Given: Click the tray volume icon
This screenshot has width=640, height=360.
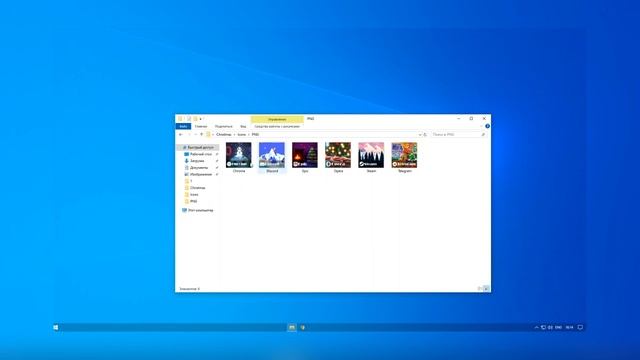Looking at the screenshot, I should pyautogui.click(x=550, y=327).
